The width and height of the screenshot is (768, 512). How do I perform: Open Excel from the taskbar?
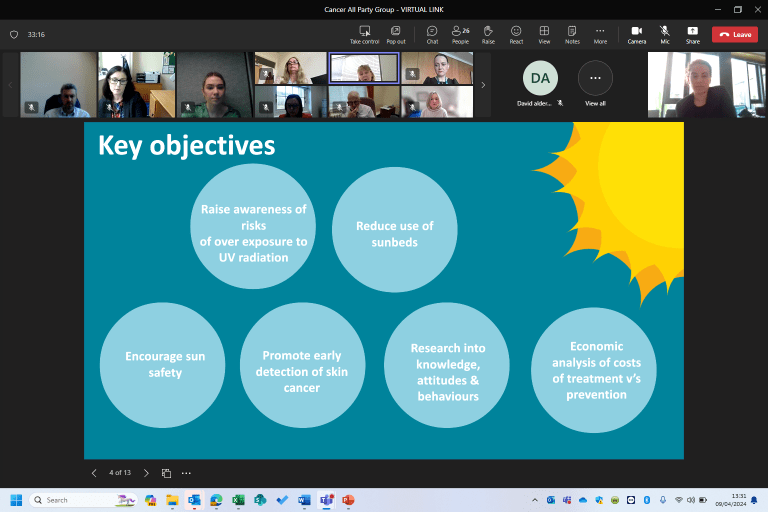click(x=238, y=500)
